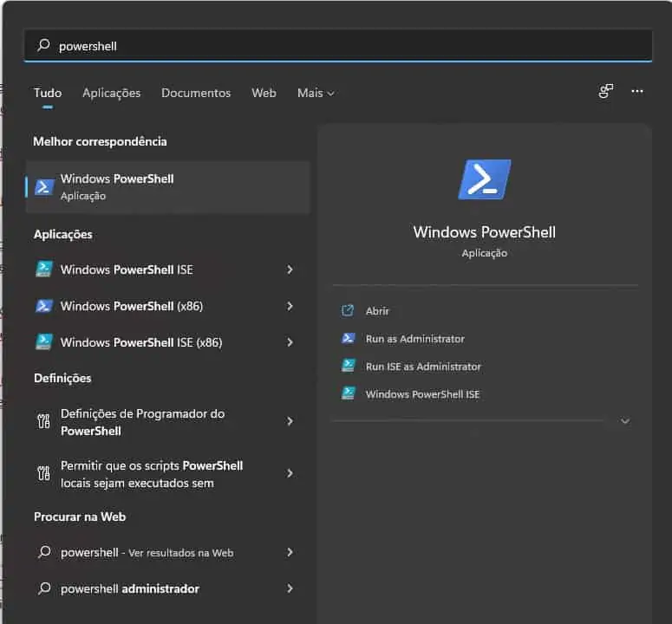Click the large Windows PowerShell logo icon
Image resolution: width=672 pixels, height=624 pixels.
(x=484, y=180)
